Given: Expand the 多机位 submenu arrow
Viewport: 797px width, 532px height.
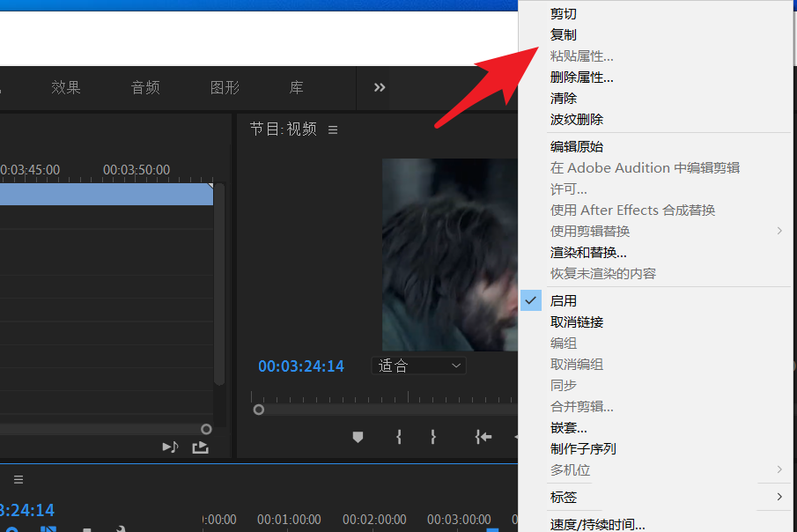Looking at the screenshot, I should pos(779,469).
